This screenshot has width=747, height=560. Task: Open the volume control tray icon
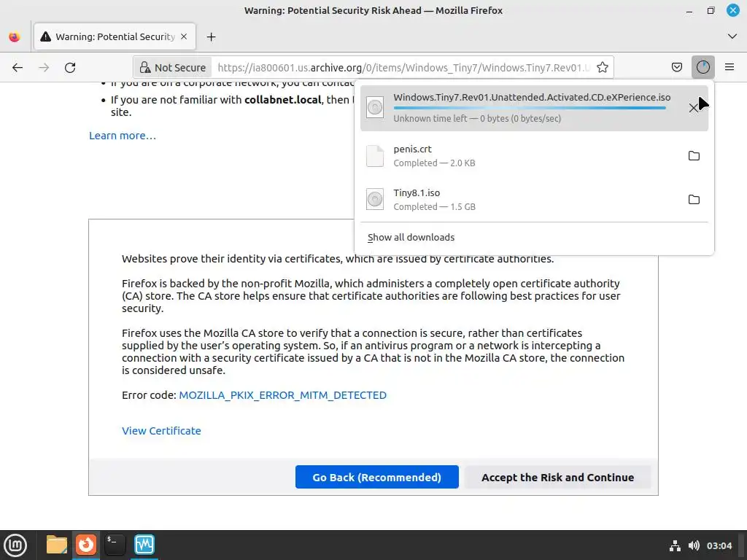pos(694,545)
